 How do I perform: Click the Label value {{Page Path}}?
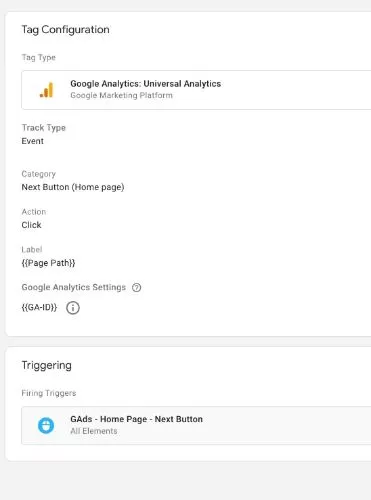click(x=48, y=263)
